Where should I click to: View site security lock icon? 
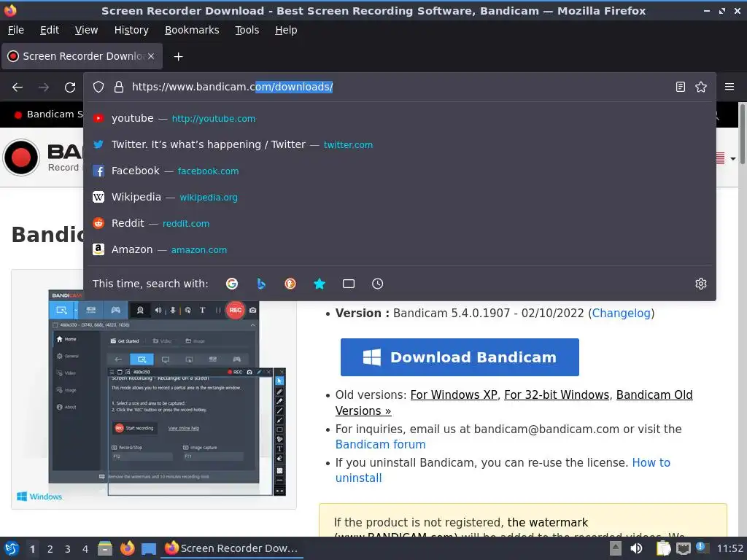(119, 87)
